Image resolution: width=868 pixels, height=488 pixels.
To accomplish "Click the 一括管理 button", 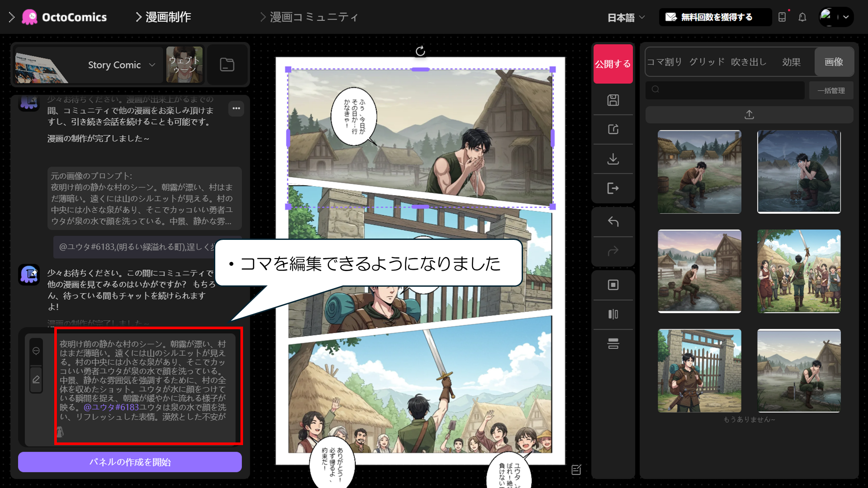I will 831,90.
